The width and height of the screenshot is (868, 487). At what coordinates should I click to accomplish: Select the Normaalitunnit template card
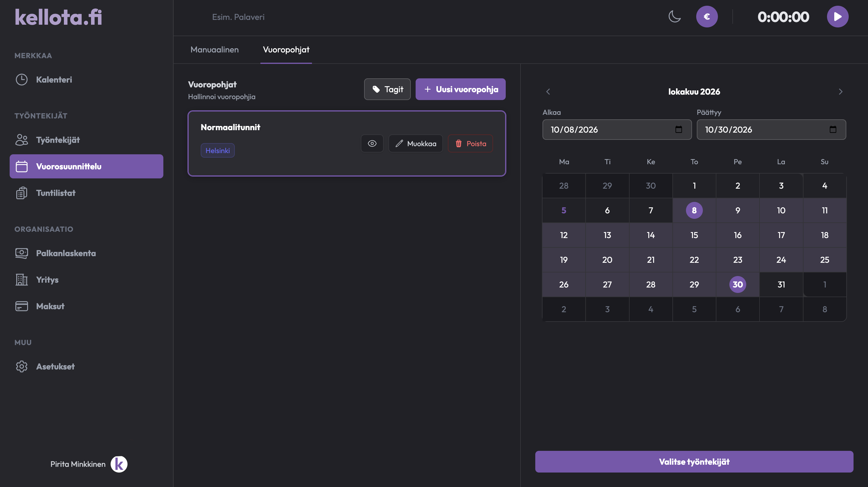pyautogui.click(x=347, y=143)
